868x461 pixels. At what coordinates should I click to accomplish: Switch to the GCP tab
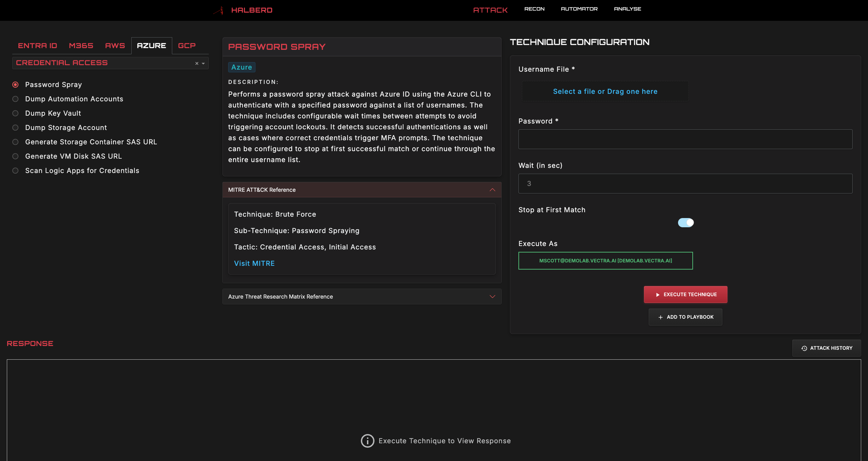pos(187,46)
